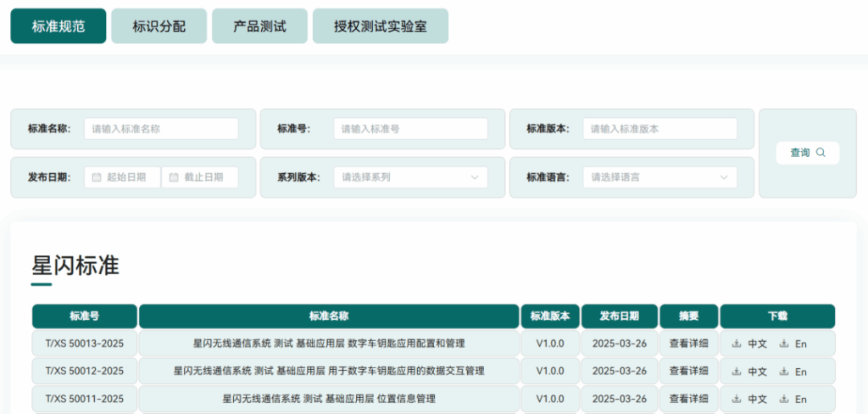Viewport: 868px width, 414px height.
Task: Sort by 标准号 column header
Action: tap(85, 316)
